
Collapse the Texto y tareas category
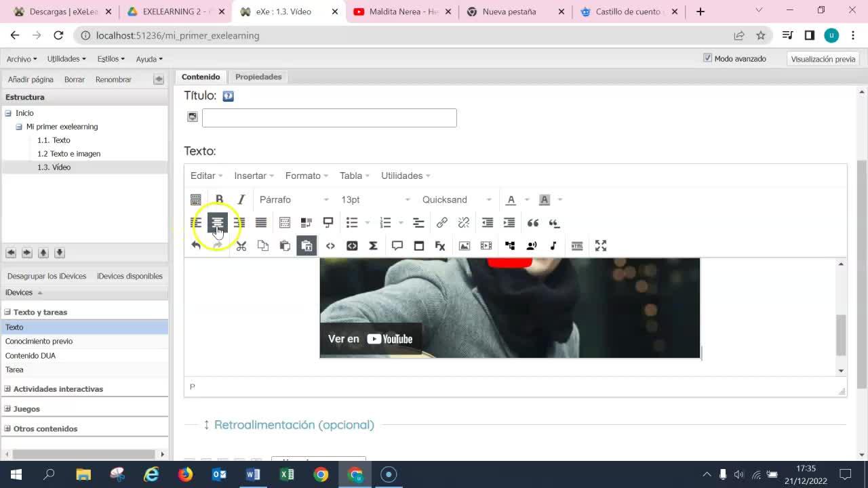8,312
